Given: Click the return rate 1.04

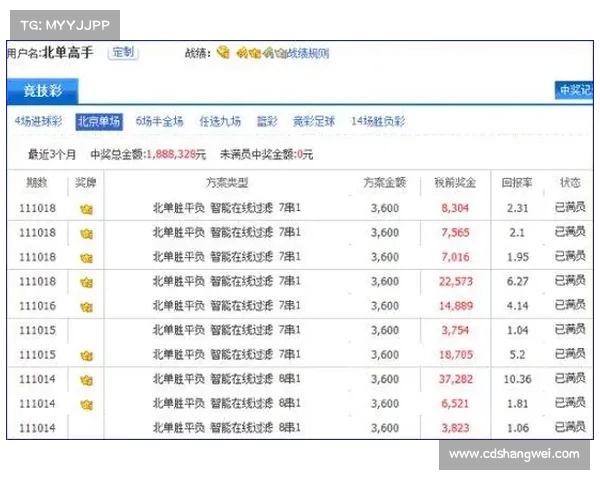Looking at the screenshot, I should pyautogui.click(x=517, y=330).
